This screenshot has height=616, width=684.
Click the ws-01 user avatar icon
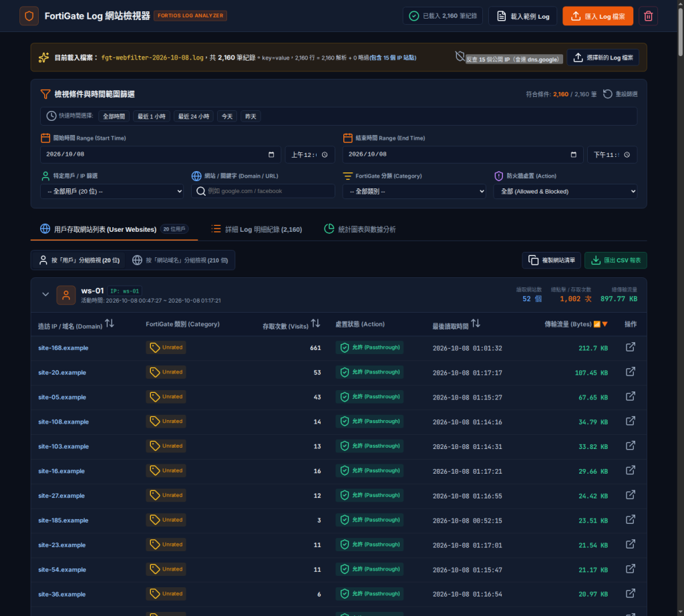(66, 295)
